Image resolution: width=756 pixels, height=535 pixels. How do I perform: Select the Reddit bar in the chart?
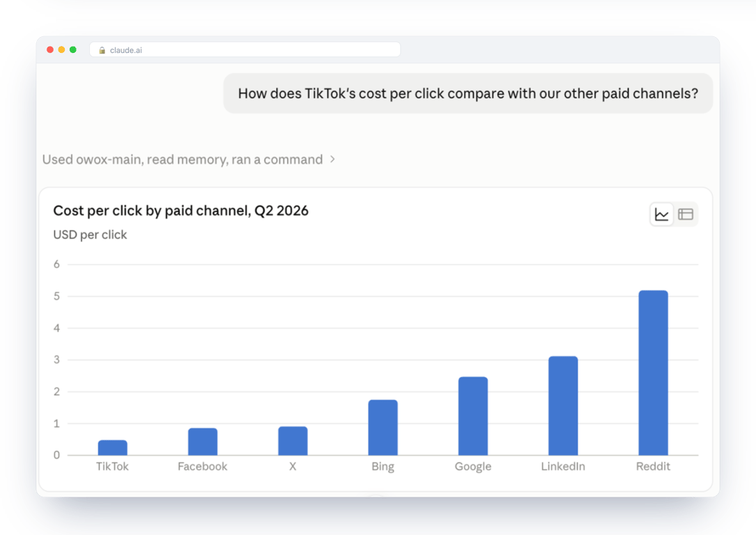pyautogui.click(x=654, y=373)
